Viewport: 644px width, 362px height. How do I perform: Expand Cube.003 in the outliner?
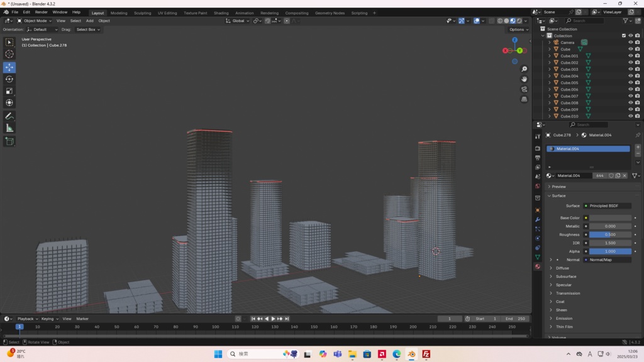tap(550, 69)
